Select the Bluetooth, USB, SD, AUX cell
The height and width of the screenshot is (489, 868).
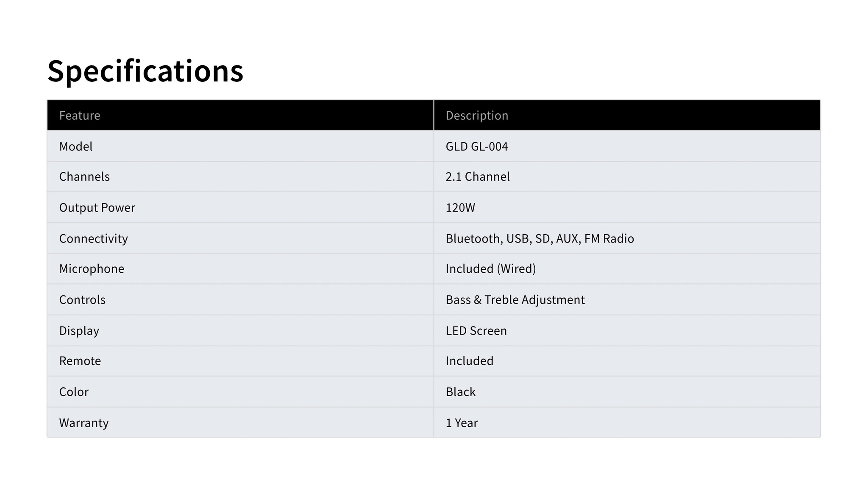(540, 238)
